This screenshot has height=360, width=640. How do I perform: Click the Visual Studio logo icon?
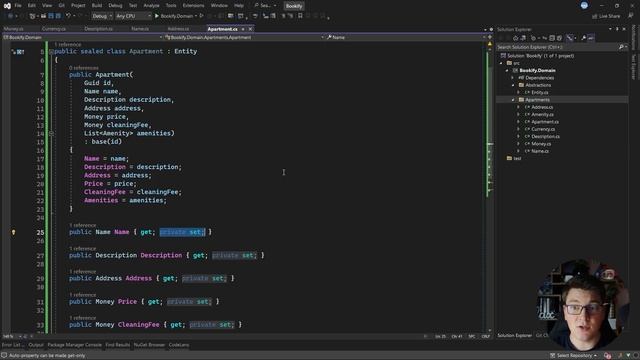pyautogui.click(x=7, y=6)
